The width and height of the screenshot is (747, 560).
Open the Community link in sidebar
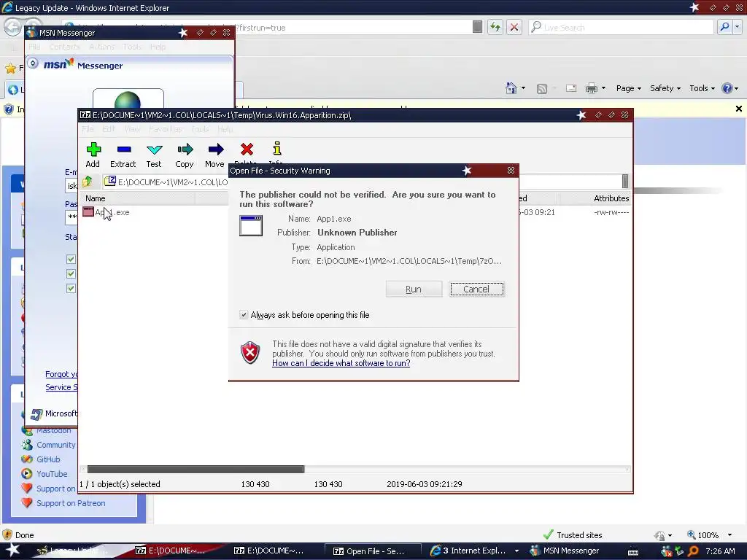[55, 445]
